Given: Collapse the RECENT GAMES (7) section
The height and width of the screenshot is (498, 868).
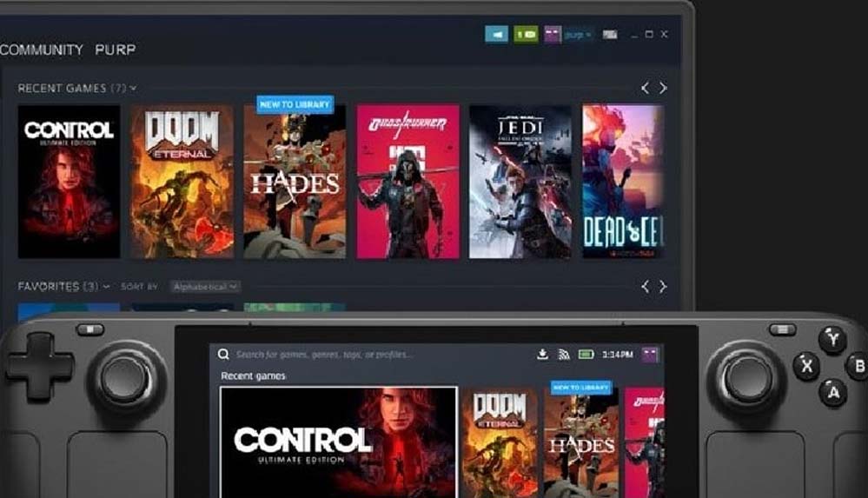Looking at the screenshot, I should coord(133,89).
